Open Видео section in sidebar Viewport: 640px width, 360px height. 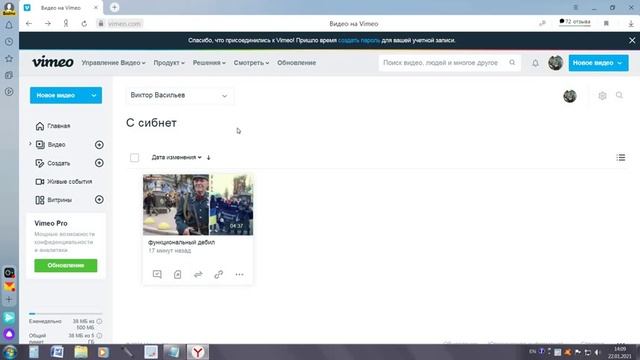pos(51,144)
